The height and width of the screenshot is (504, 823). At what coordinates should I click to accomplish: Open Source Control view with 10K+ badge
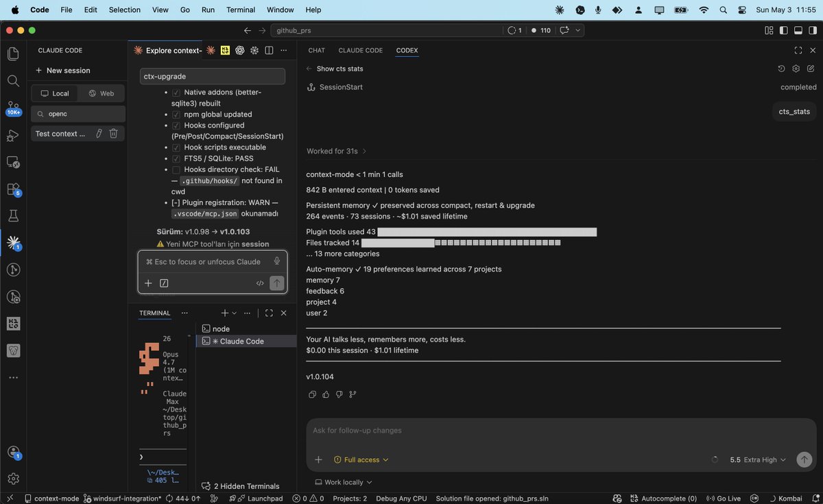pos(13,108)
